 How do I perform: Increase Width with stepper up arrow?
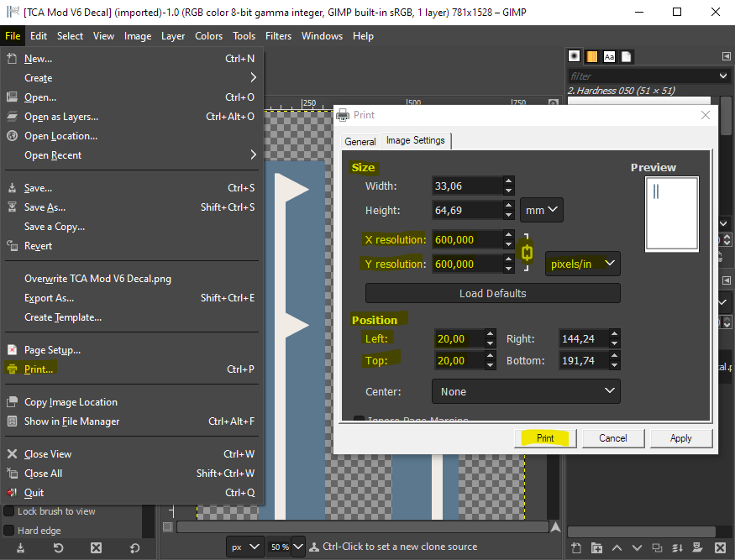(508, 181)
